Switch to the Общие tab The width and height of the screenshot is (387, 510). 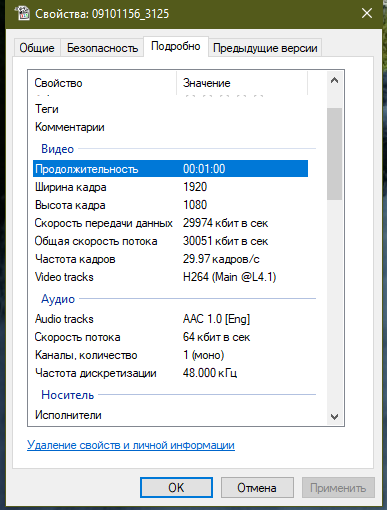point(37,48)
